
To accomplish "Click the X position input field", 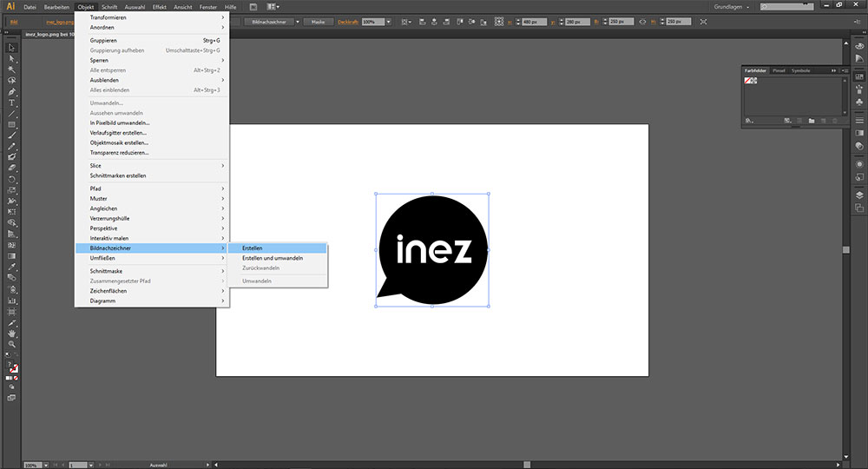I will (534, 23).
